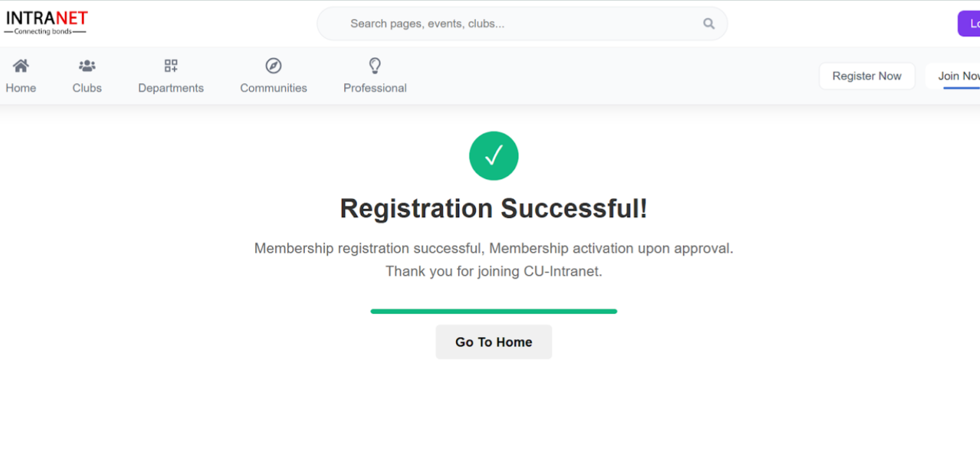This screenshot has height=475, width=980.
Task: Click the INTRANET logo
Action: click(x=45, y=18)
